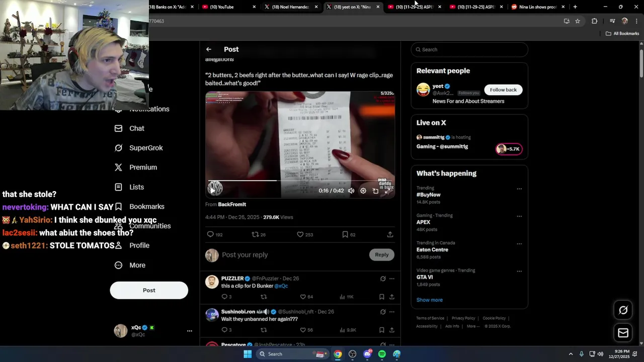Viewport: 644px width, 362px height.
Task: Open the #BuyNow trending topic
Action: coord(428,195)
